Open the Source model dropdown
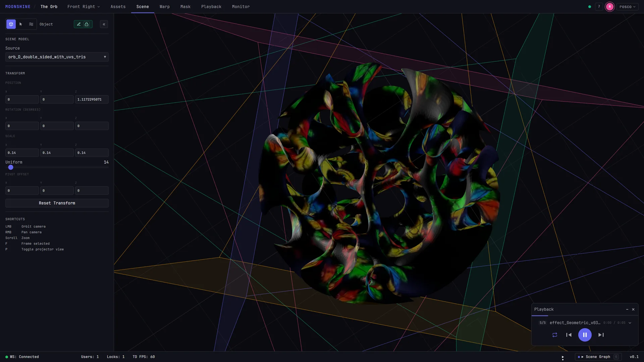The image size is (644, 362). [x=57, y=57]
